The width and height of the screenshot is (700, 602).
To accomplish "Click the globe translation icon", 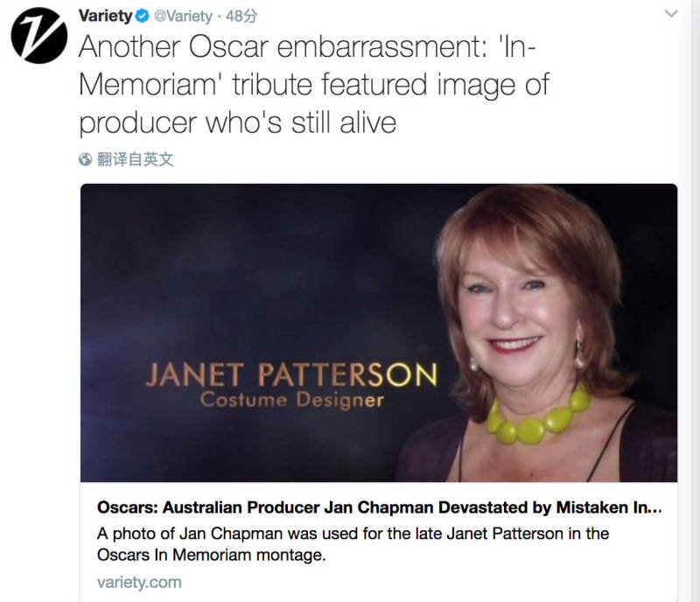I will [86, 159].
